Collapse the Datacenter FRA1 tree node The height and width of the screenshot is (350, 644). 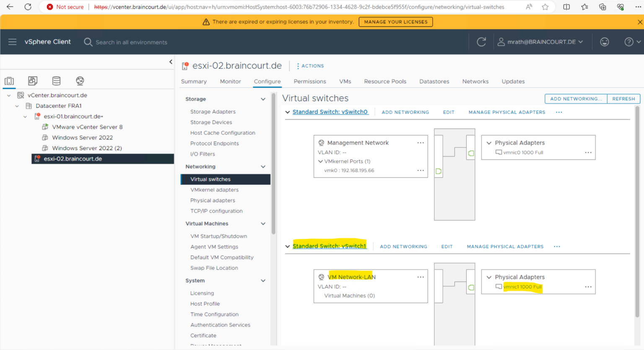pyautogui.click(x=17, y=106)
